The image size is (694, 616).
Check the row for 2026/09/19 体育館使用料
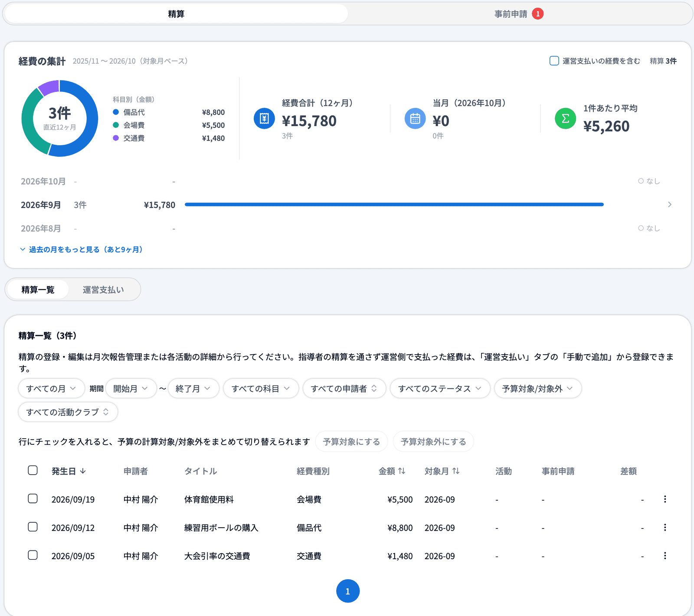[33, 499]
